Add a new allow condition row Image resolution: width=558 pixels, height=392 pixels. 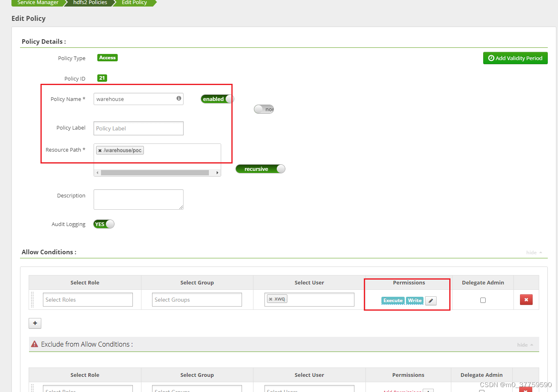coord(35,323)
